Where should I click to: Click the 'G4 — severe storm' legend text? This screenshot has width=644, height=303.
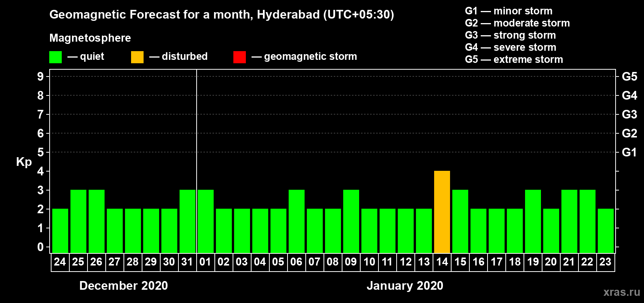[510, 47]
